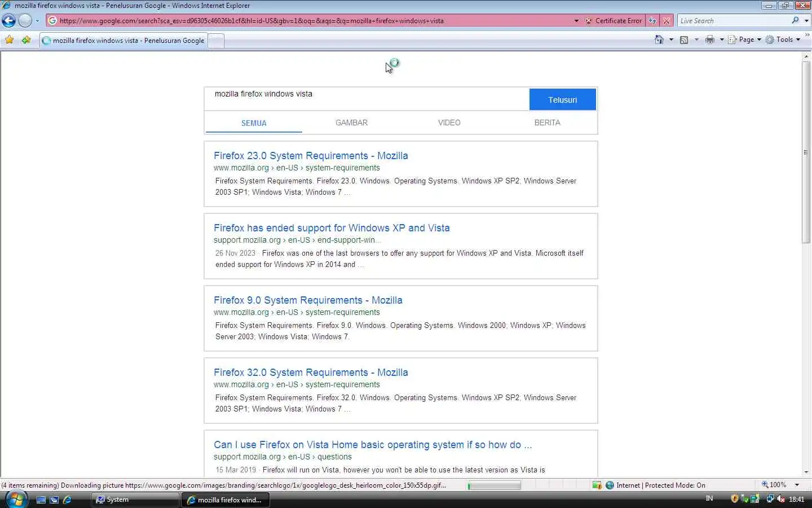Screen dimensions: 812x508
Task: Click the 26 Nov 2023 result snippet
Action: click(399, 259)
